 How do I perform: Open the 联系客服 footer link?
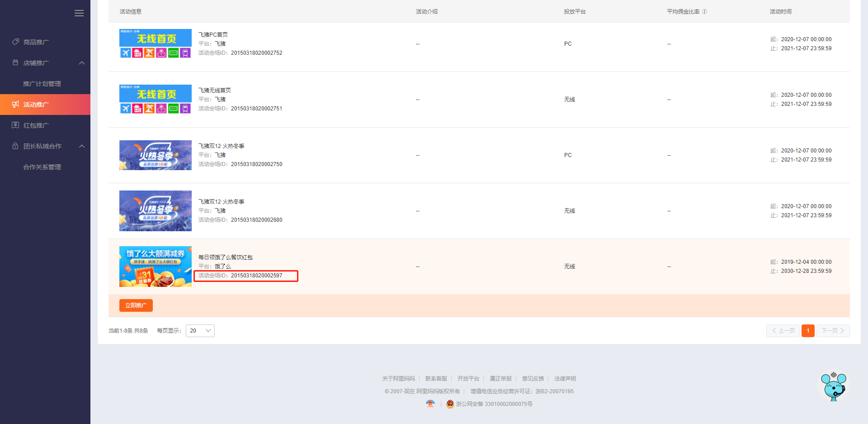point(436,379)
